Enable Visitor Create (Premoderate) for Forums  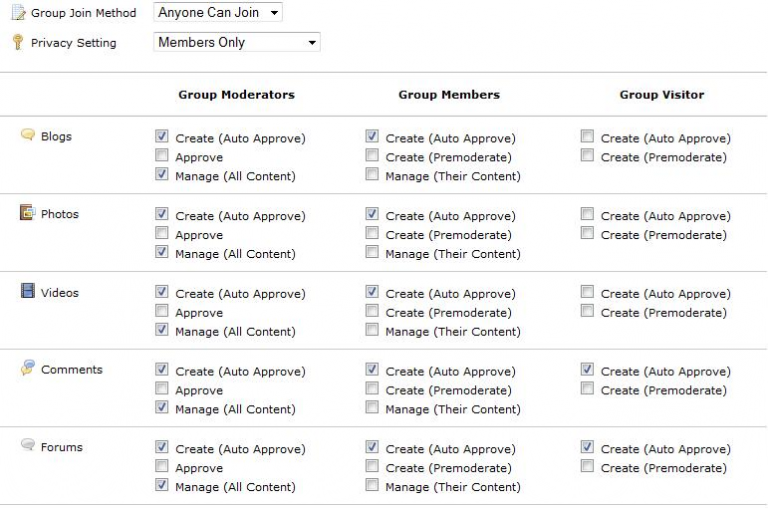pos(587,466)
